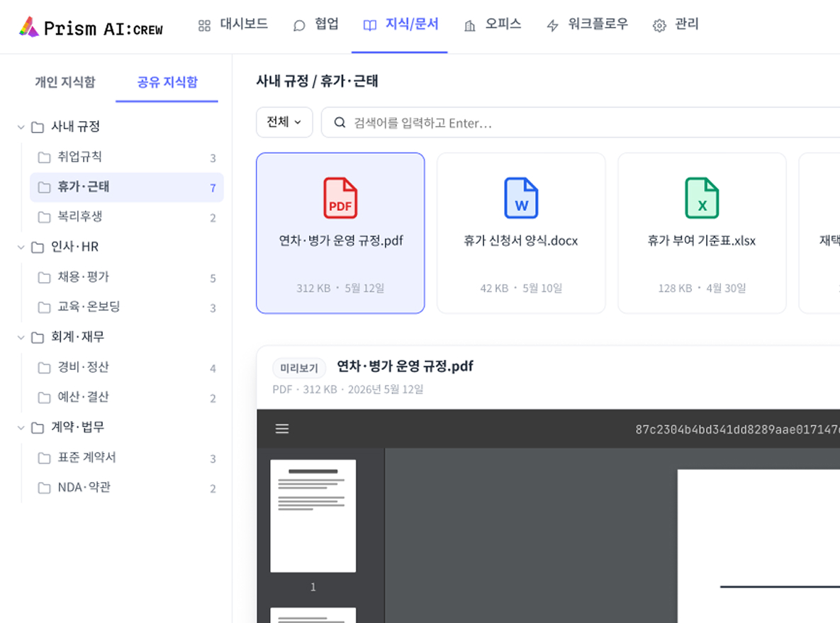The height and width of the screenshot is (623, 840).
Task: Select the 취업규칙 folder
Action: pos(126,157)
